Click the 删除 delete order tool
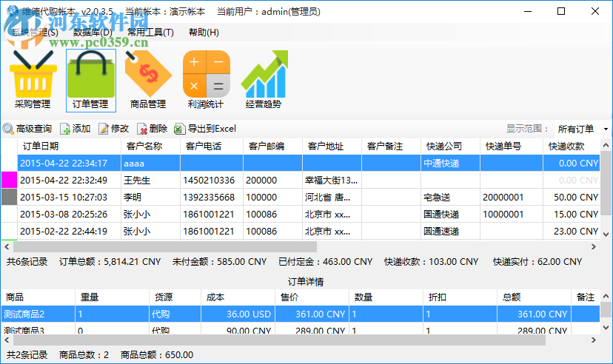This screenshot has width=613, height=364. (x=152, y=129)
